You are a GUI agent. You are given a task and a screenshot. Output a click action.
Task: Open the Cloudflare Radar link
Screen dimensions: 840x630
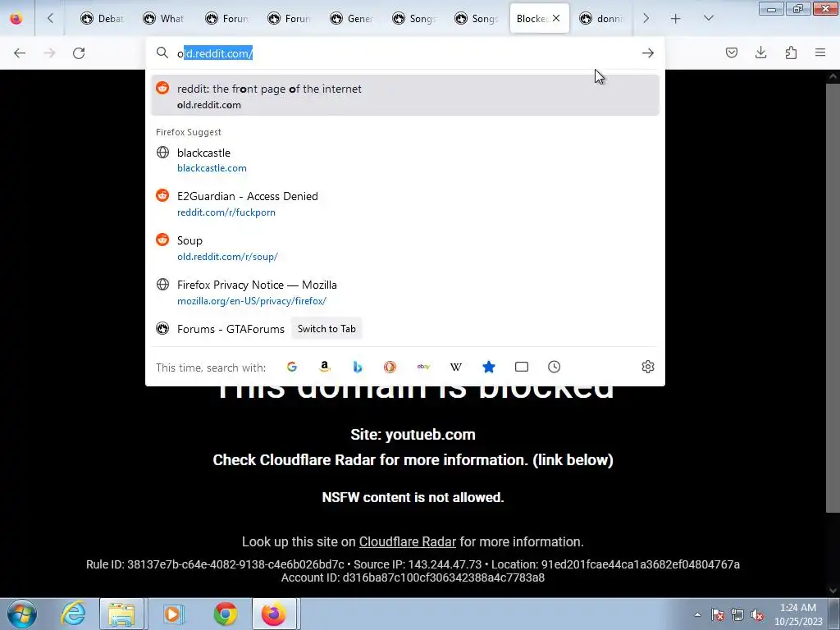pyautogui.click(x=407, y=541)
